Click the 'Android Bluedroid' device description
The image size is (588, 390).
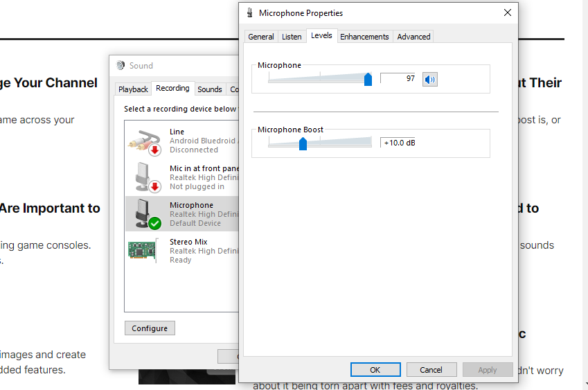(x=204, y=141)
